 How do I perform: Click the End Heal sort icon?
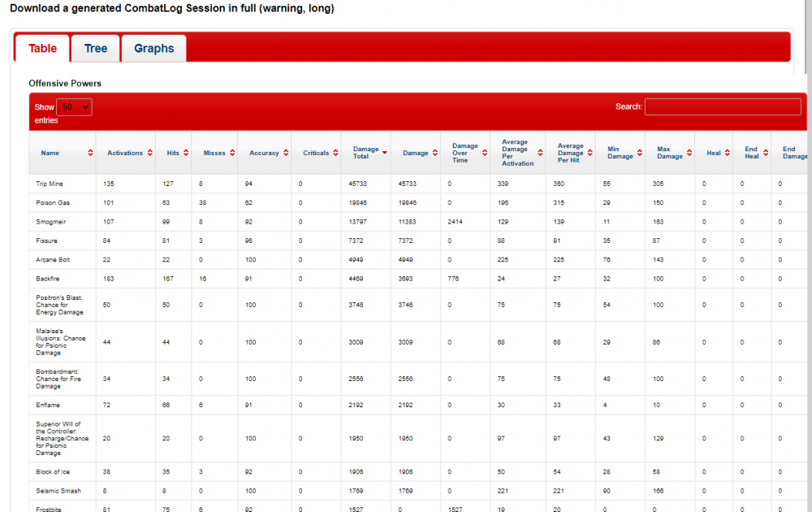tap(766, 153)
